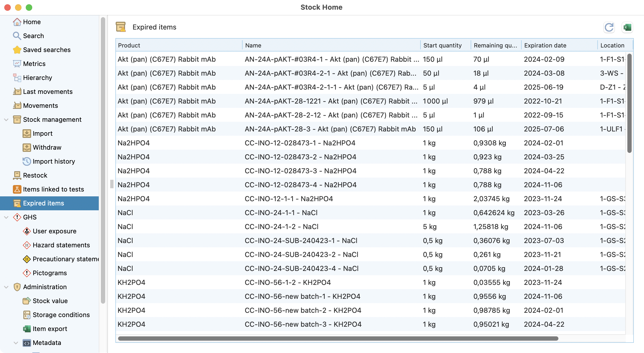Open Saved searches star icon
This screenshot has height=353, width=644.
tap(17, 50)
